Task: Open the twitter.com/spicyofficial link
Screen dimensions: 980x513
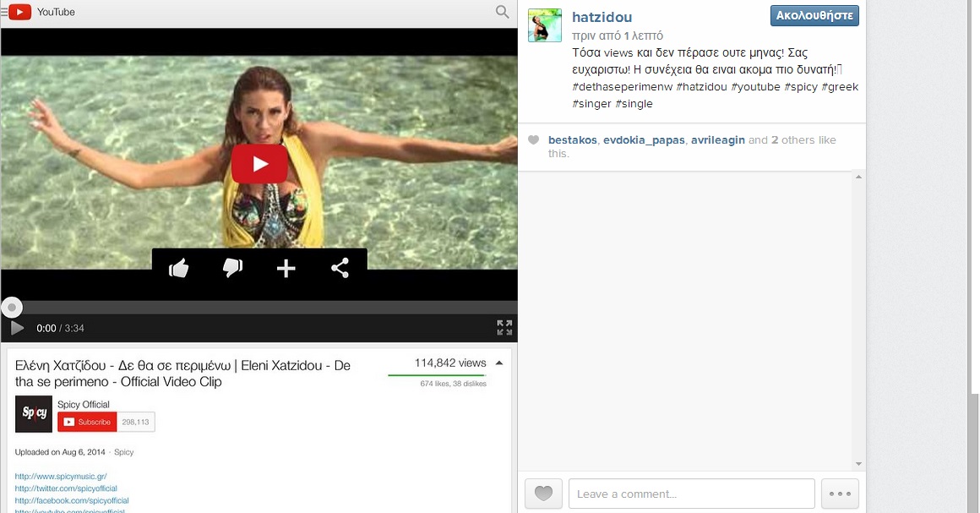Action: click(x=66, y=488)
